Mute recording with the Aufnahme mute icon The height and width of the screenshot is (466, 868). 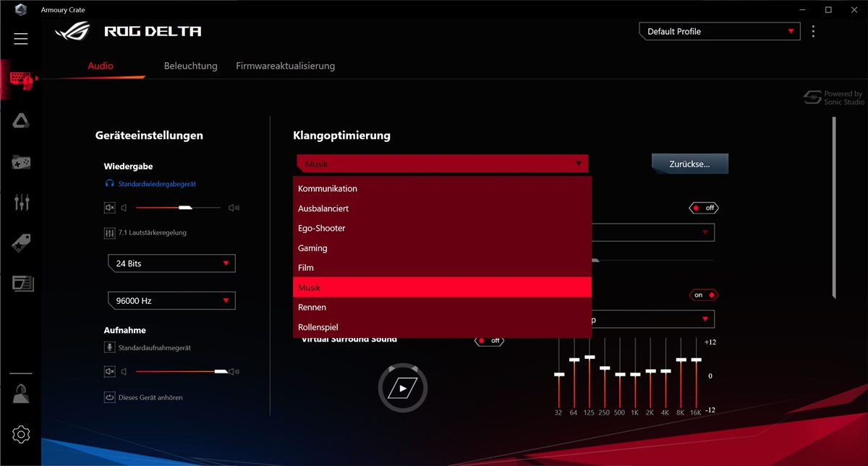click(x=110, y=371)
